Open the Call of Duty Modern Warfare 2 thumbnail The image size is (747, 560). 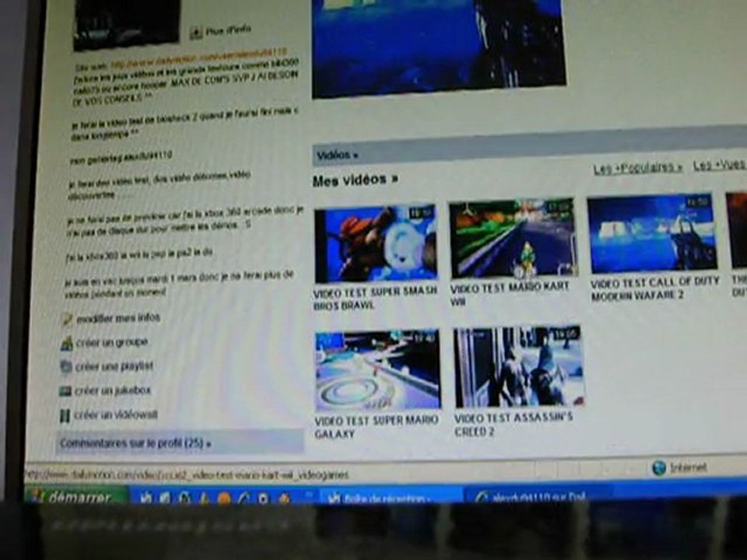652,233
